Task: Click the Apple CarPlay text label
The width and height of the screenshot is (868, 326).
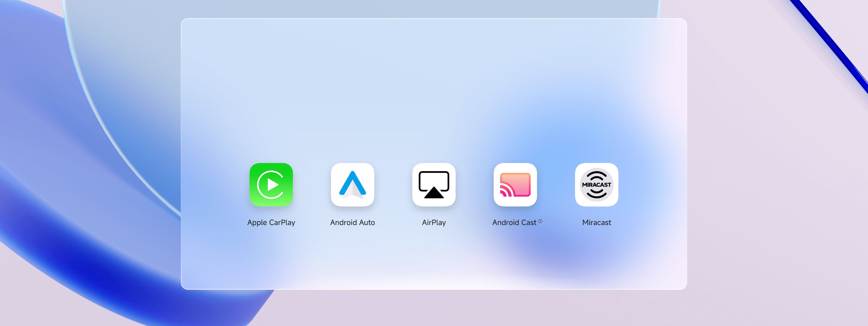Action: click(x=271, y=223)
